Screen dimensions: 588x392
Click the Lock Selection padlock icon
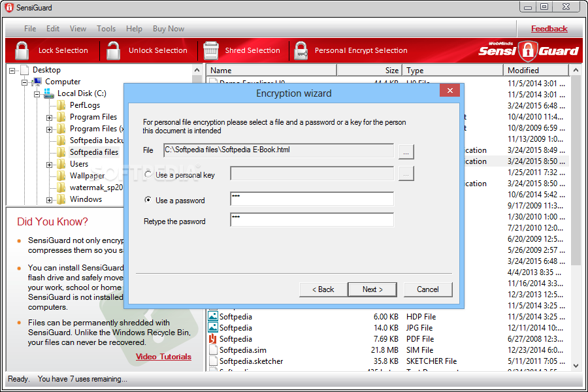pos(22,50)
